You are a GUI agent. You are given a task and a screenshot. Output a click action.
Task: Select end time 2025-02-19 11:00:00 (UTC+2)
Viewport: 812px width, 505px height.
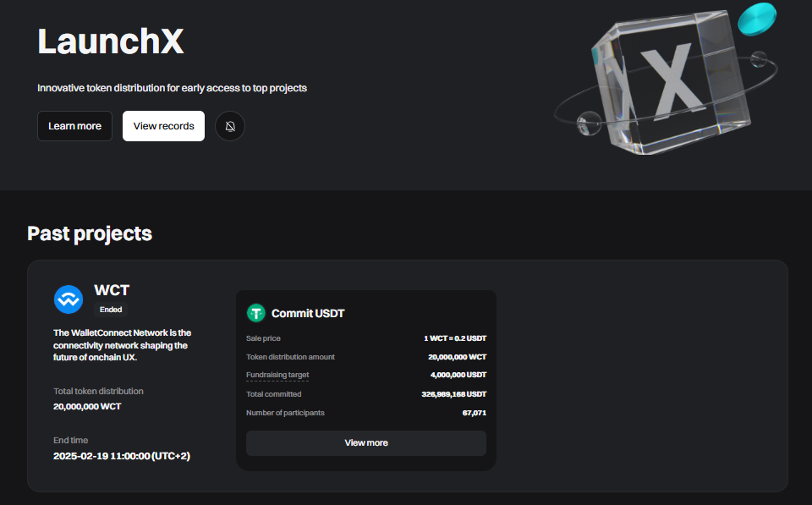point(122,456)
